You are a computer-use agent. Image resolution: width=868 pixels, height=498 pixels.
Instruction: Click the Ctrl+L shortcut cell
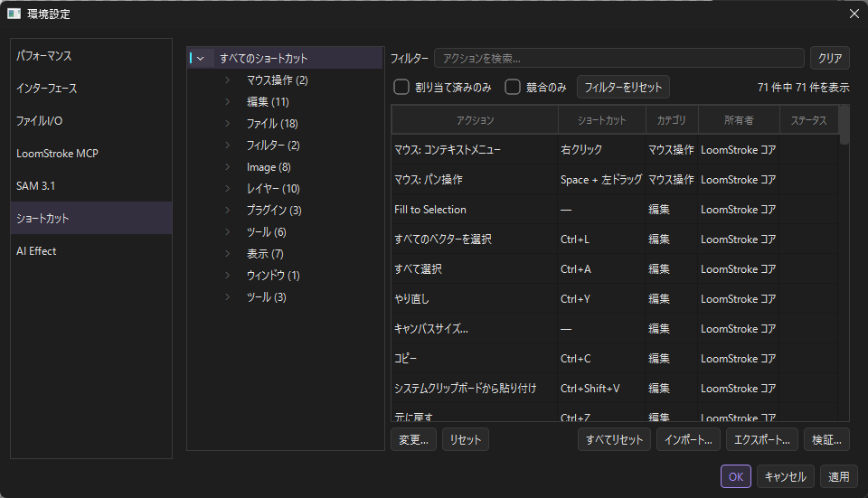(602, 240)
